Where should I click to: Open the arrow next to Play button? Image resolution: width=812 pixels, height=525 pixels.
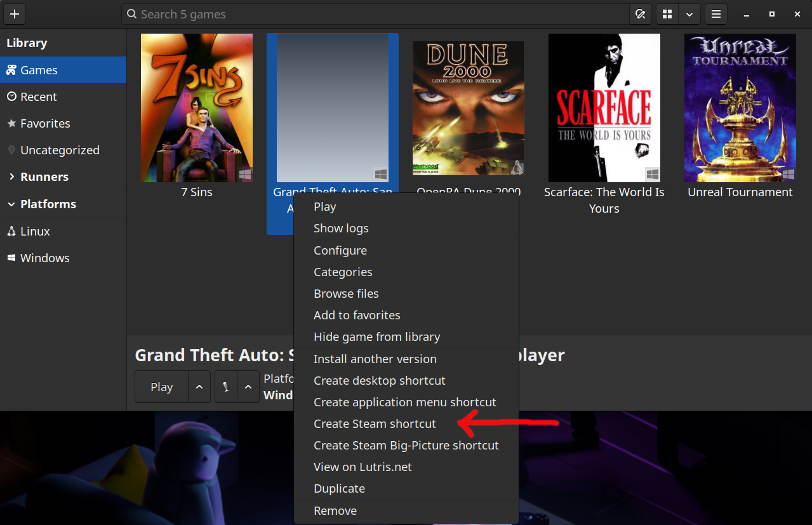coord(199,387)
